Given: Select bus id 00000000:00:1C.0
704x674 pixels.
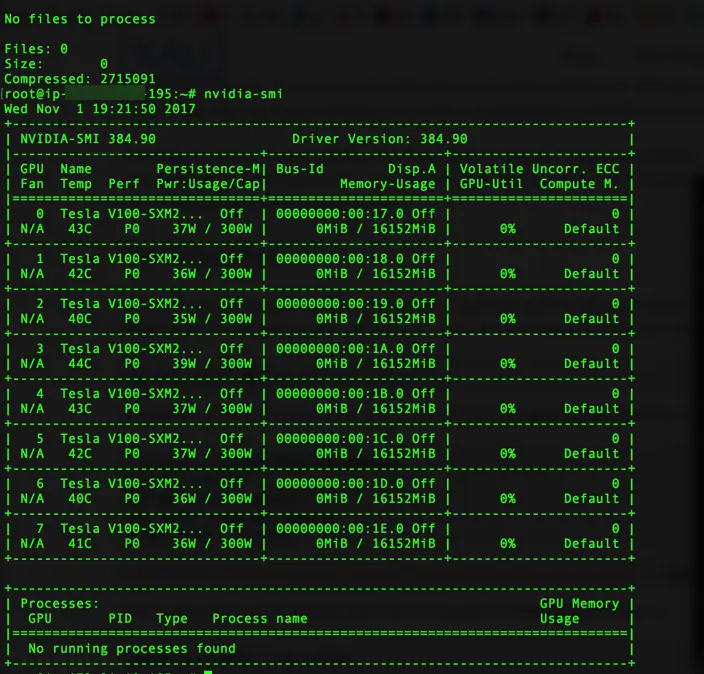Looking at the screenshot, I should pyautogui.click(x=339, y=438).
